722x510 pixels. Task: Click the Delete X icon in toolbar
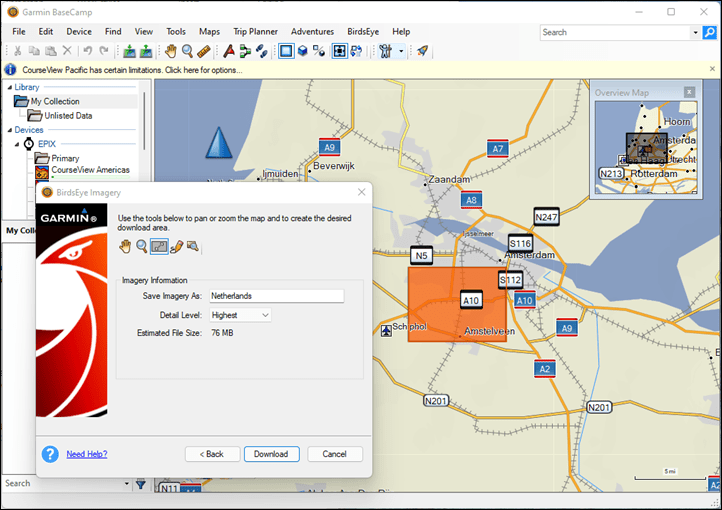67,51
